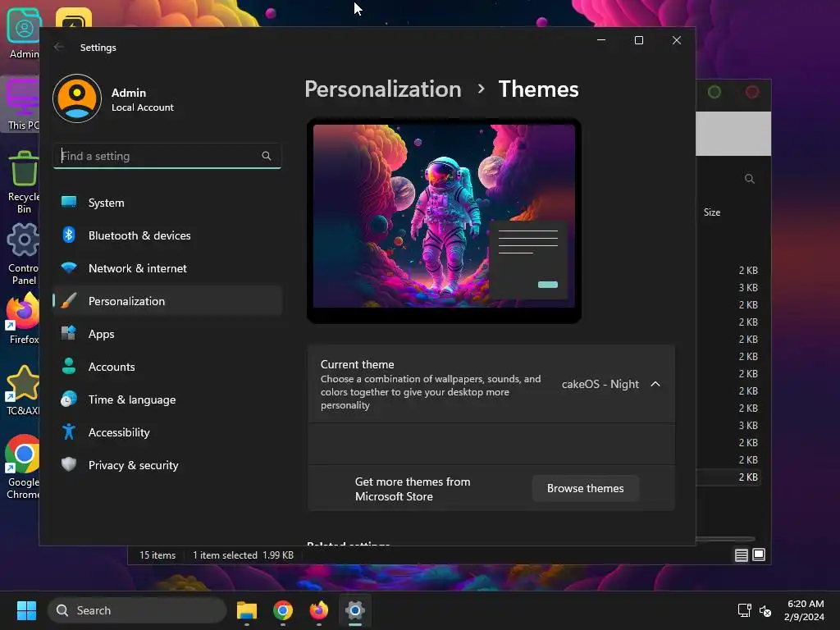Open System settings category
840x630 pixels.
click(167, 203)
